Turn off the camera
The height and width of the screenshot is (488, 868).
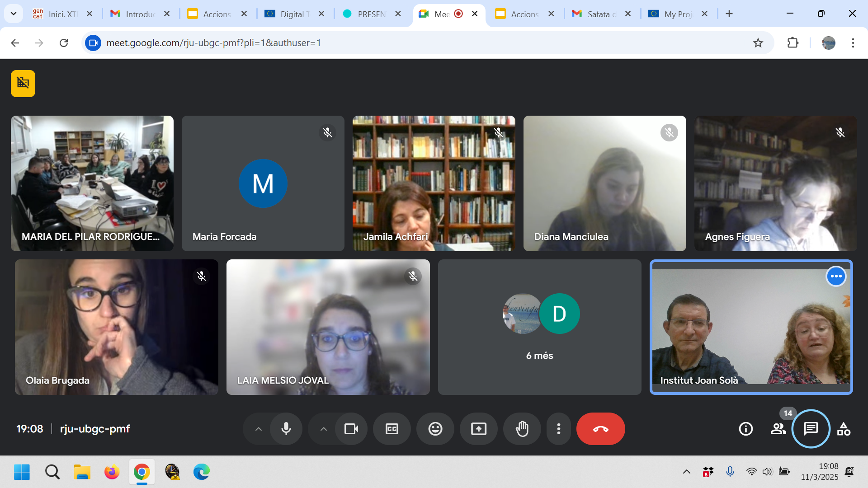(351, 429)
